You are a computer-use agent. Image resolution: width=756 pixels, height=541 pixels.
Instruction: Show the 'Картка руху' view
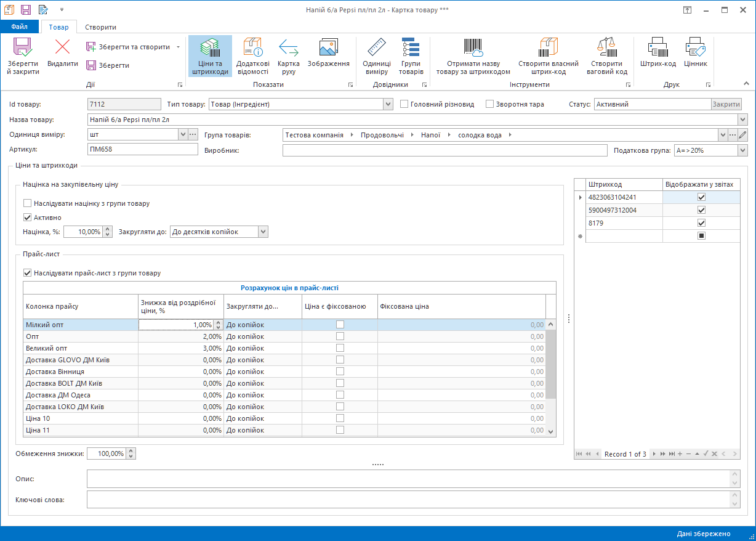coord(288,55)
